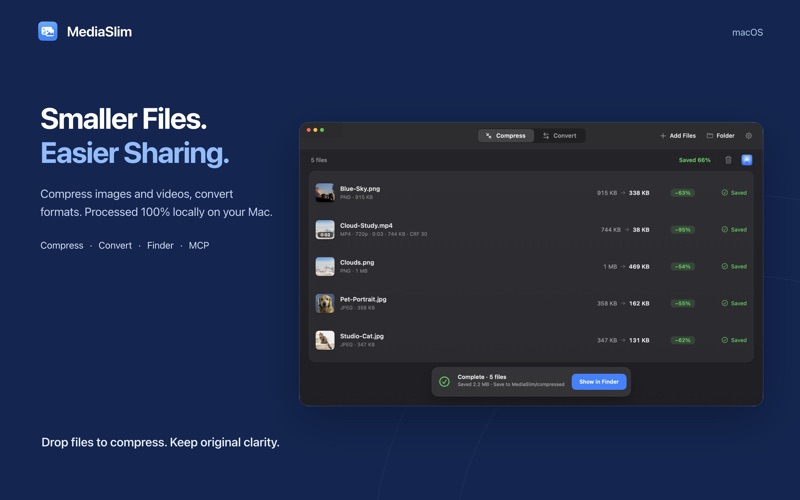Select the Clouds.png file name

click(x=357, y=262)
